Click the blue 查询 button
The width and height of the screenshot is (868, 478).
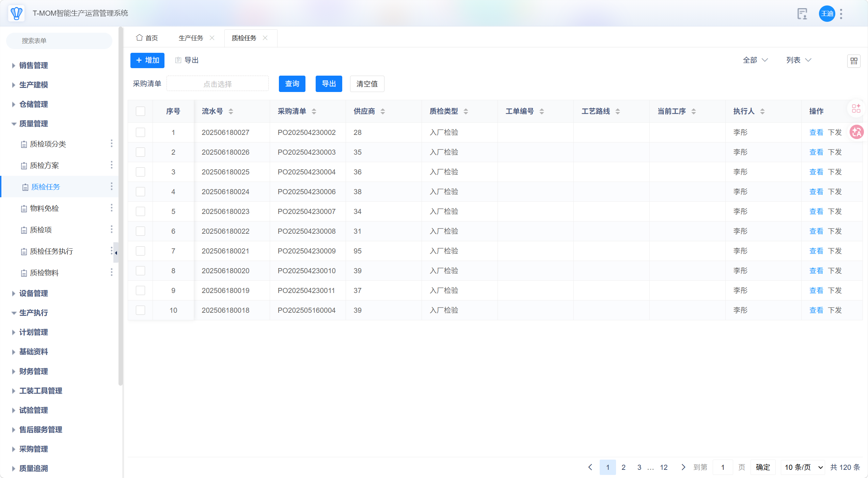(x=292, y=84)
